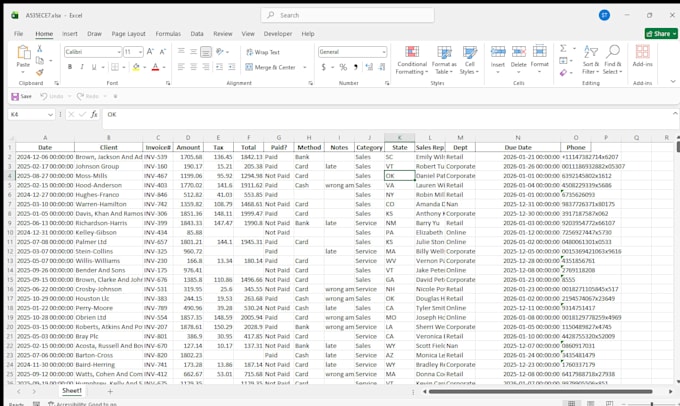
Task: Expand the formula bar chevron
Action: (675, 114)
